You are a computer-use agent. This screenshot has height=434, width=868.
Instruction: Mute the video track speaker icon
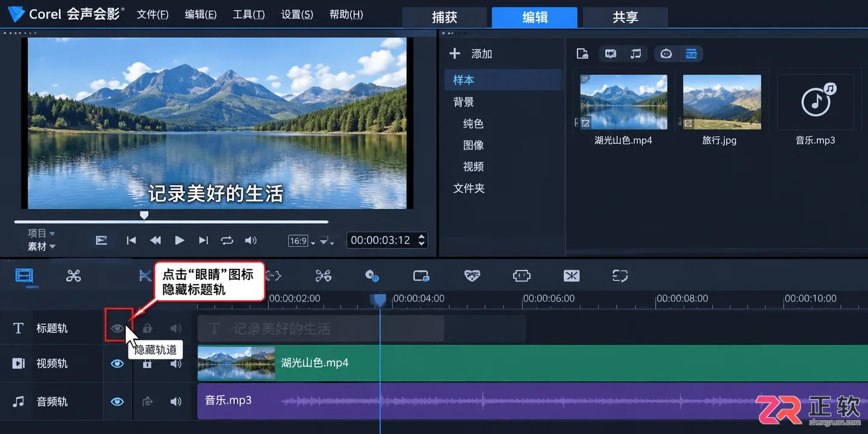click(x=176, y=363)
